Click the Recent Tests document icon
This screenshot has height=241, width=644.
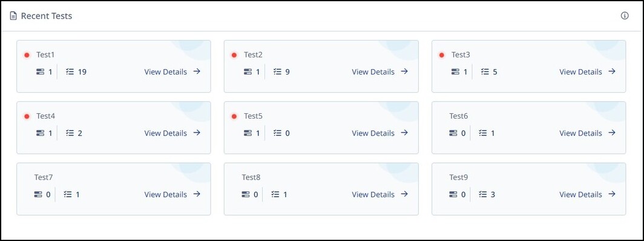(13, 16)
